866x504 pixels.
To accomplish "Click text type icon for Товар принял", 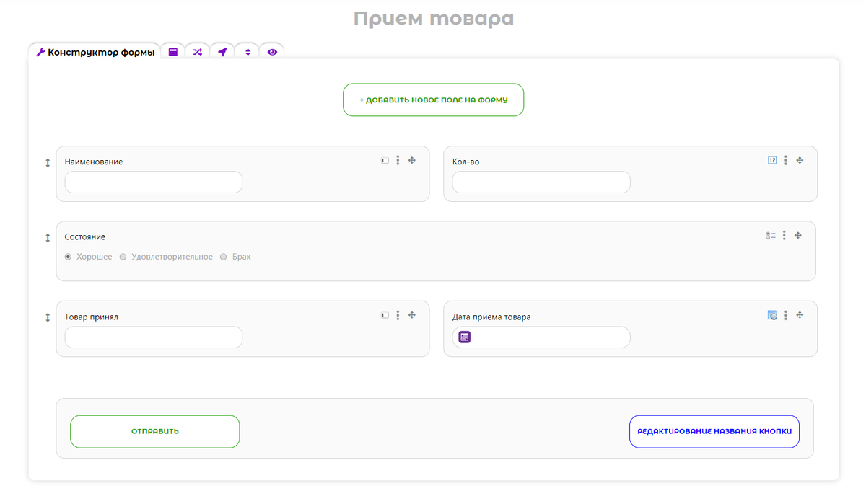I will (x=385, y=315).
